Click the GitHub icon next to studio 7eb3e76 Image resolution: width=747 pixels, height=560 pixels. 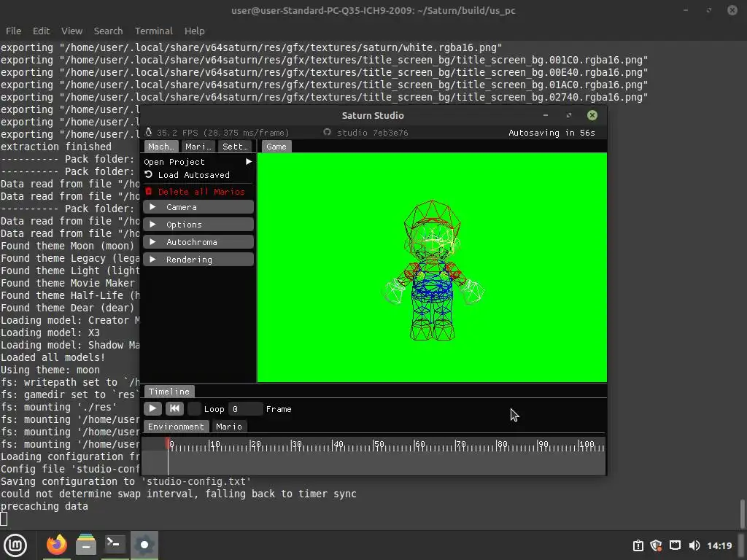click(327, 132)
